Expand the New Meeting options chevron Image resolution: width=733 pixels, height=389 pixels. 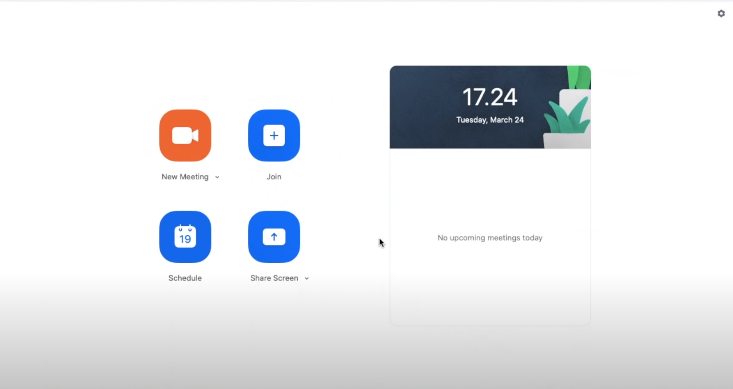217,177
